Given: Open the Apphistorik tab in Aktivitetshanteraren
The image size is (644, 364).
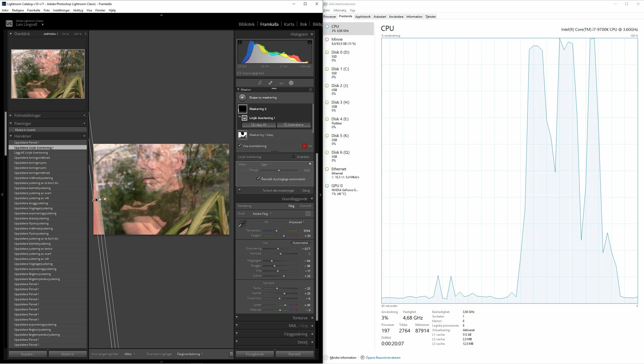Looking at the screenshot, I should pyautogui.click(x=363, y=17).
